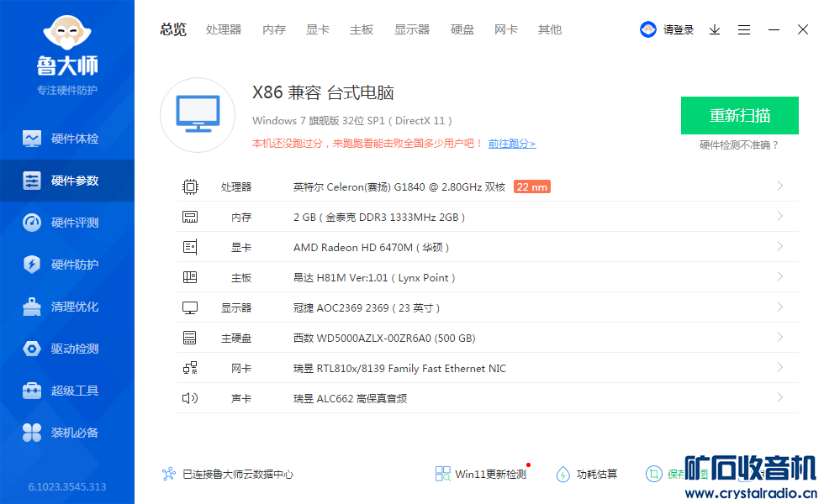Click the X86 兼容 台式电脑 title
The width and height of the screenshot is (824, 504).
tap(323, 92)
